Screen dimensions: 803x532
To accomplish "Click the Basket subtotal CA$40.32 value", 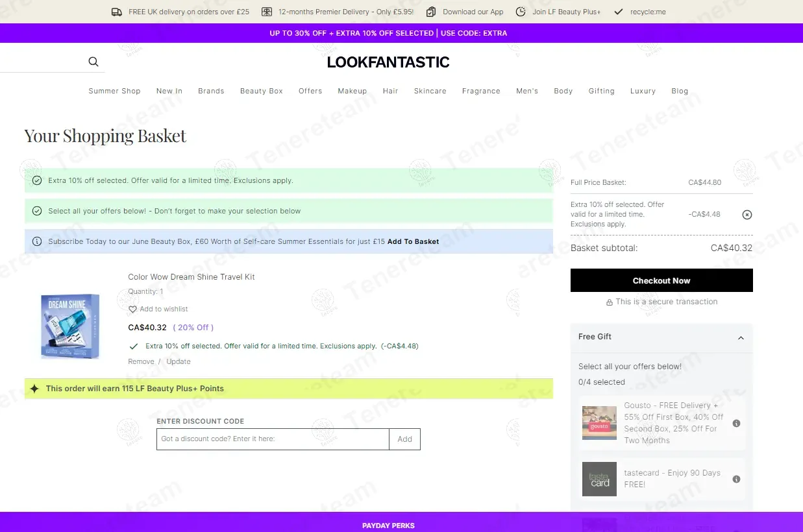I will (732, 248).
